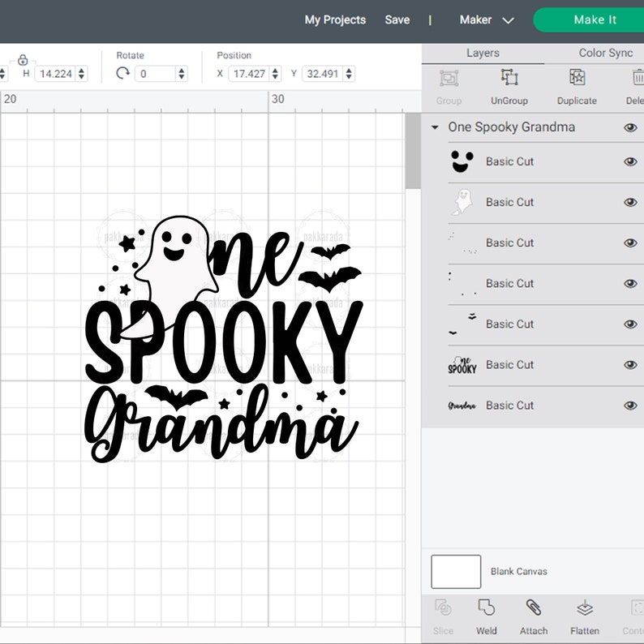Switch to the Color Sync tab
The width and height of the screenshot is (644, 644).
[x=605, y=53]
